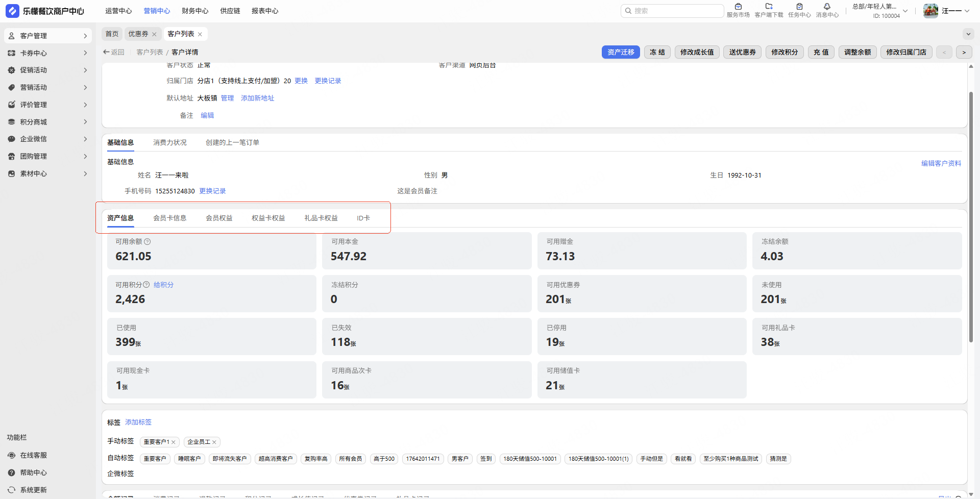Image resolution: width=980 pixels, height=499 pixels.
Task: Switch to the ID卡 tab
Action: (363, 218)
